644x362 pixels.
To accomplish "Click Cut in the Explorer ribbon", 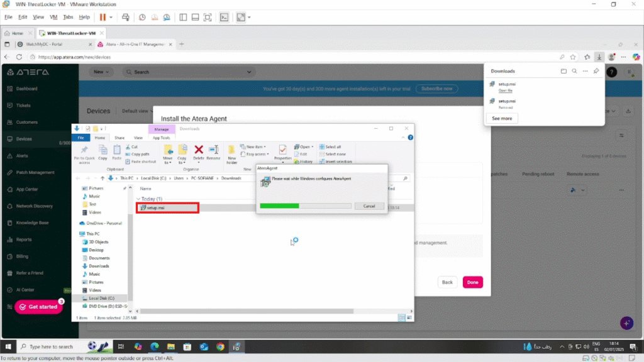I will [x=132, y=147].
